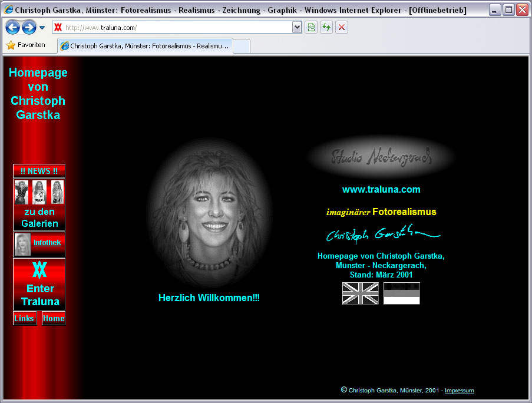Open the Impressum link

460,391
